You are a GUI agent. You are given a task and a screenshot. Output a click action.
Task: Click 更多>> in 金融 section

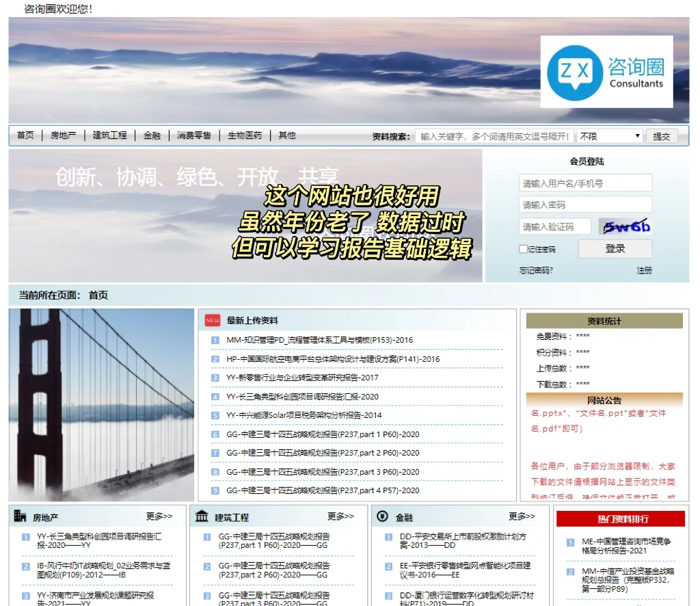522,516
